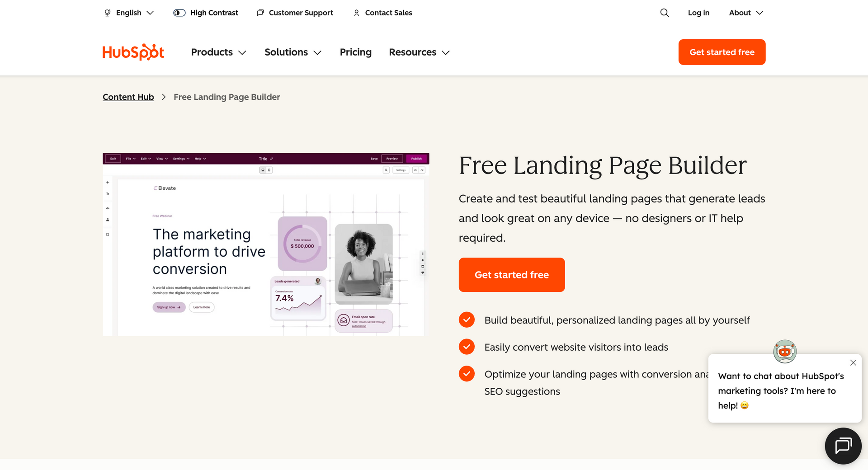
Task: Click the checkmark beside Optimize your landing pages
Action: pyautogui.click(x=467, y=374)
